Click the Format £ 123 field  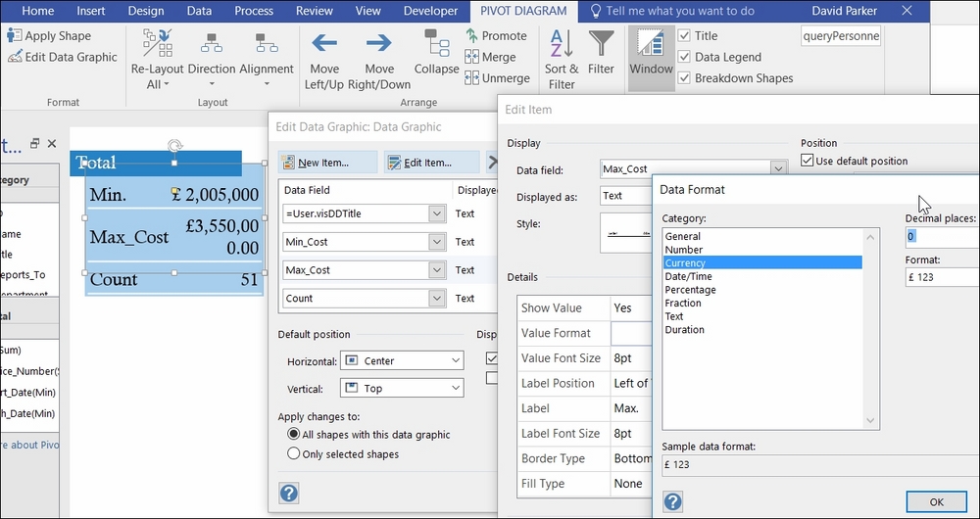(x=943, y=277)
